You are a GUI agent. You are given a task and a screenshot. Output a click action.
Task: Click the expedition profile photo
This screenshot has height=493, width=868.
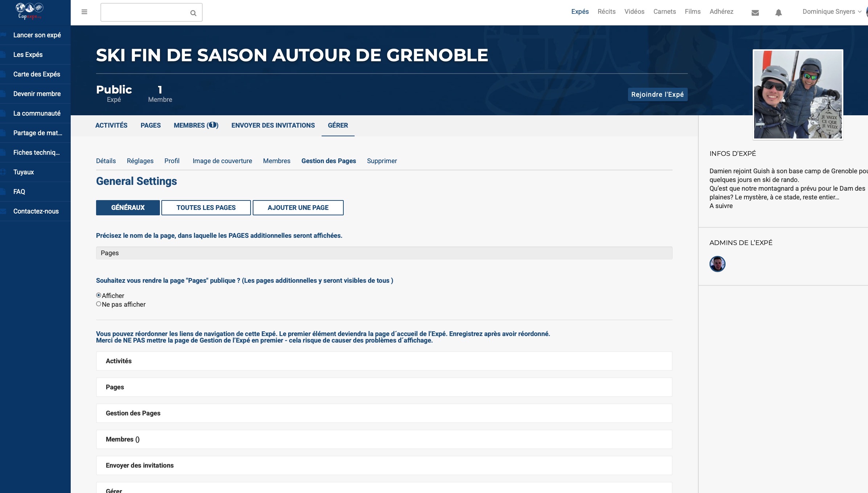pos(798,95)
